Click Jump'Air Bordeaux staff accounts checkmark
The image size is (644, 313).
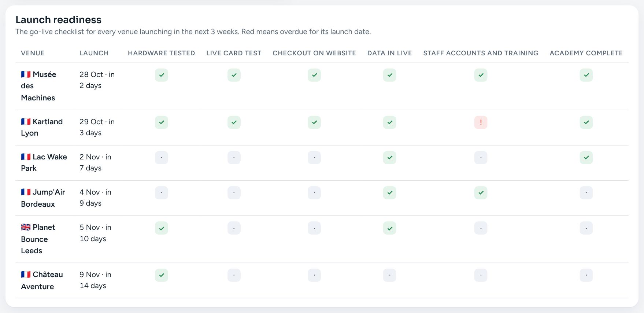click(481, 193)
